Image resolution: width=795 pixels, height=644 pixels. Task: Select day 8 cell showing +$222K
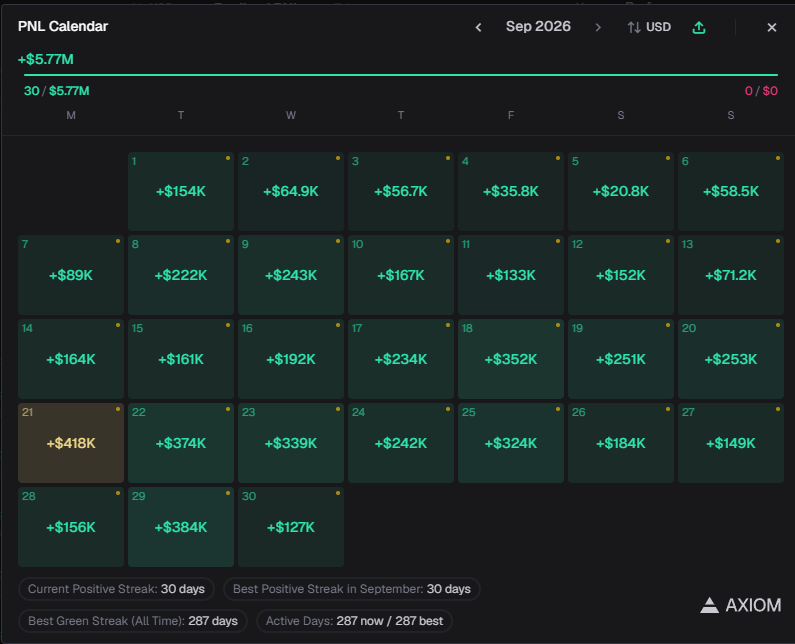coord(181,275)
